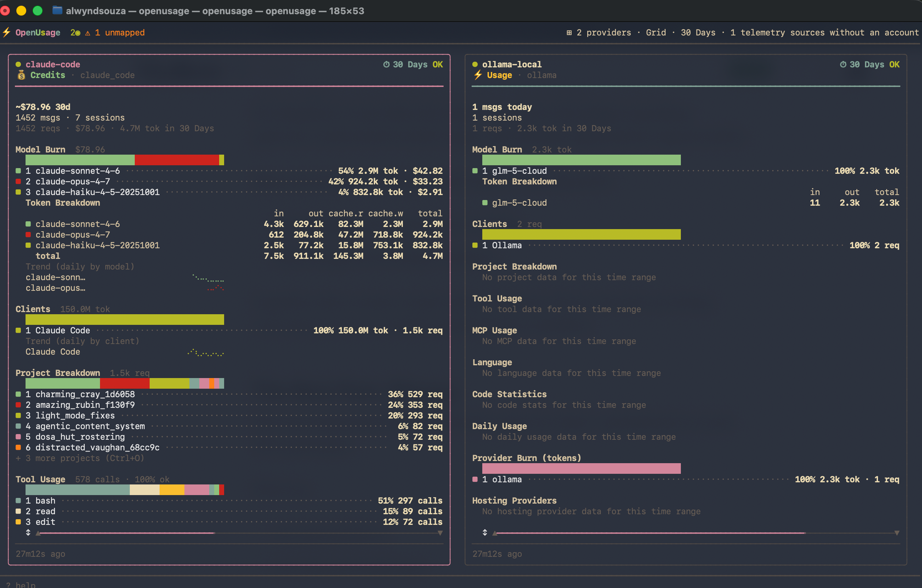
Task: Click scroll-down triangle in ollama-local panel
Action: coord(897,533)
